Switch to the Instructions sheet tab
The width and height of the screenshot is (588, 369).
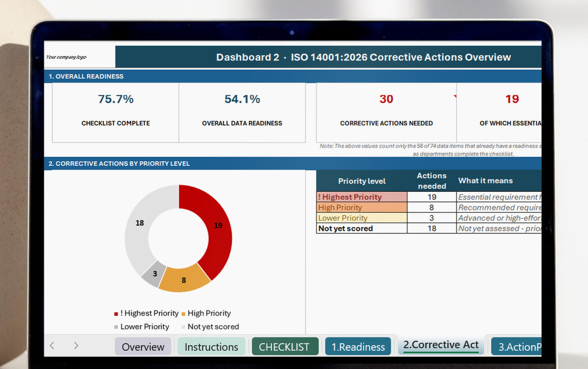coord(211,346)
